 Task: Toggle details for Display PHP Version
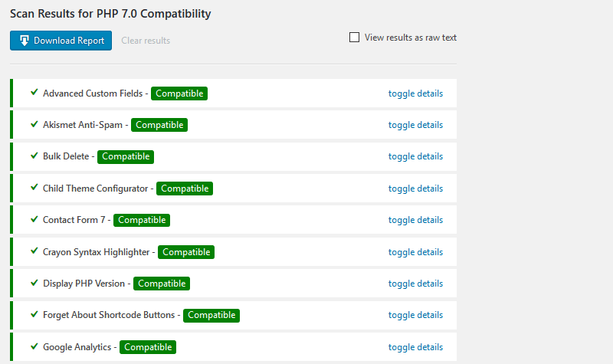[x=415, y=284]
